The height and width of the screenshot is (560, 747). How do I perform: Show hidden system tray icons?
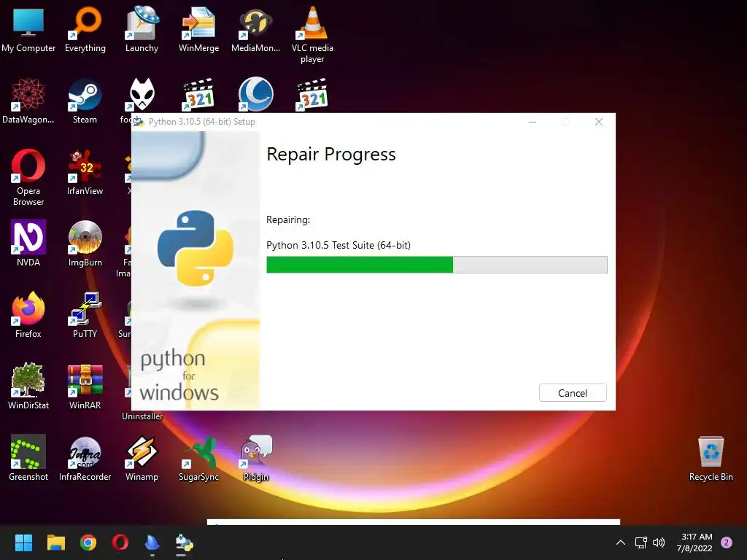point(621,542)
